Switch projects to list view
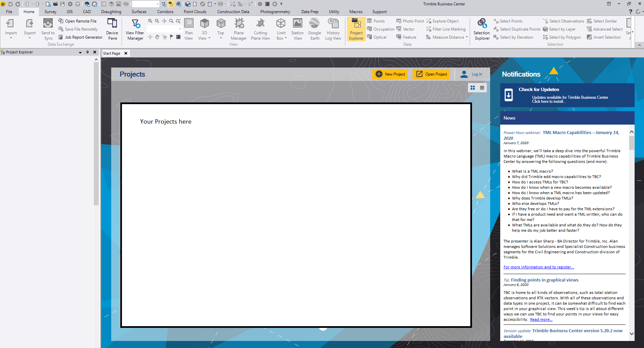The image size is (644, 348). point(482,88)
